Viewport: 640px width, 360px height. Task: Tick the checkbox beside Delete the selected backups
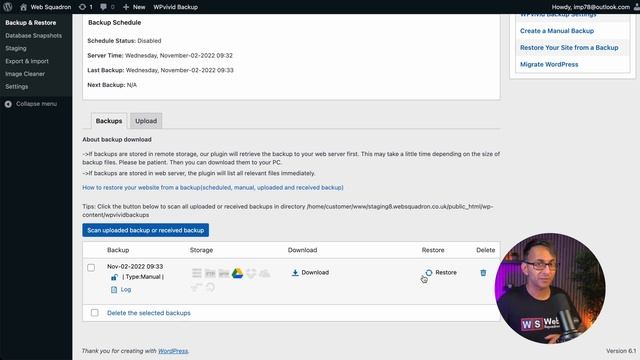(x=95, y=313)
